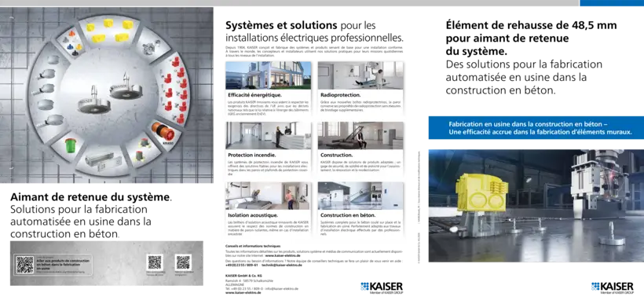Open the Isolation acoustique bedroom photo

[x=268, y=196]
